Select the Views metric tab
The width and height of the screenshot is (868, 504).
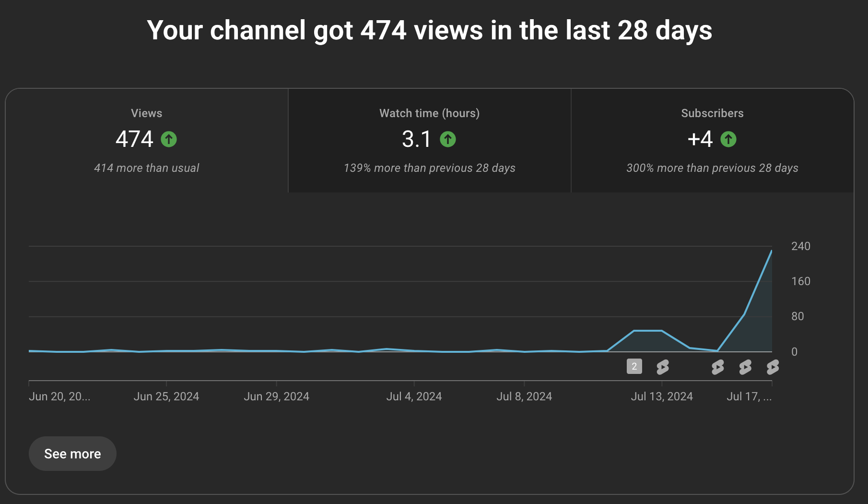147,141
